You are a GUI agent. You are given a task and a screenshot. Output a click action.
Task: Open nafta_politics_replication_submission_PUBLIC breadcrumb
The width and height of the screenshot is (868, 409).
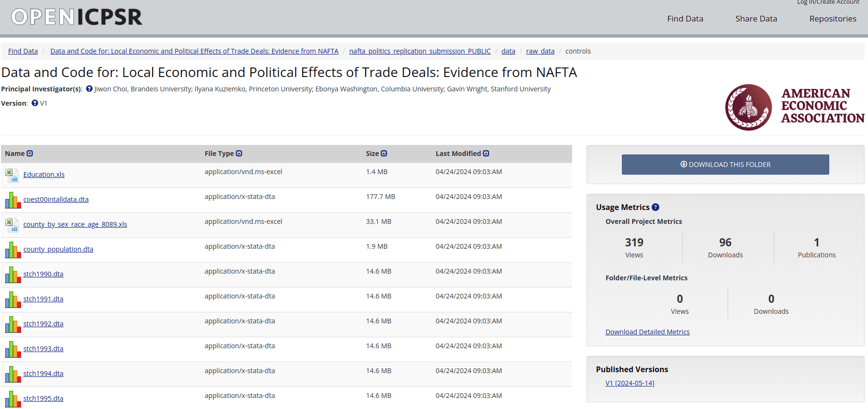click(x=420, y=51)
